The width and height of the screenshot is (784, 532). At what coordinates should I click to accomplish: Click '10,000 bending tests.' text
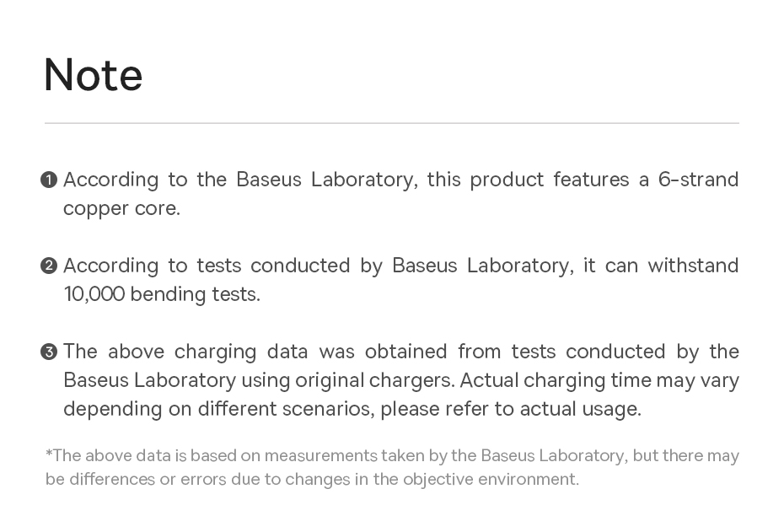162,294
